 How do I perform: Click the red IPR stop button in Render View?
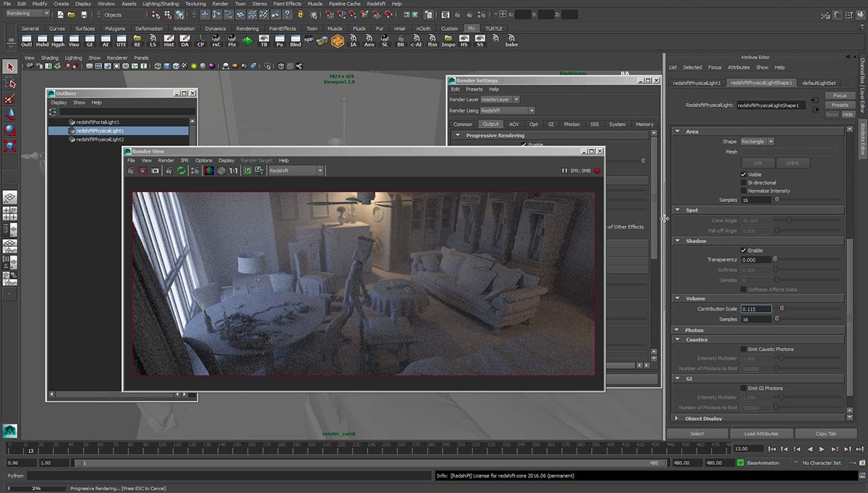[x=597, y=171]
